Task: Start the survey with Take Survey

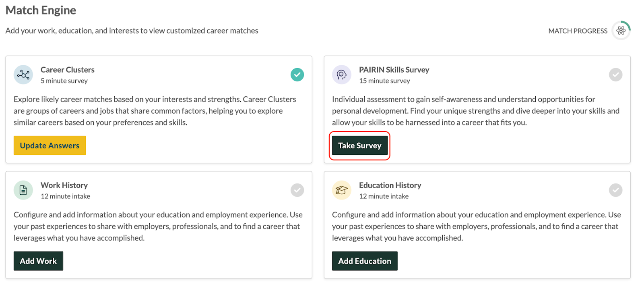Action: pyautogui.click(x=359, y=146)
